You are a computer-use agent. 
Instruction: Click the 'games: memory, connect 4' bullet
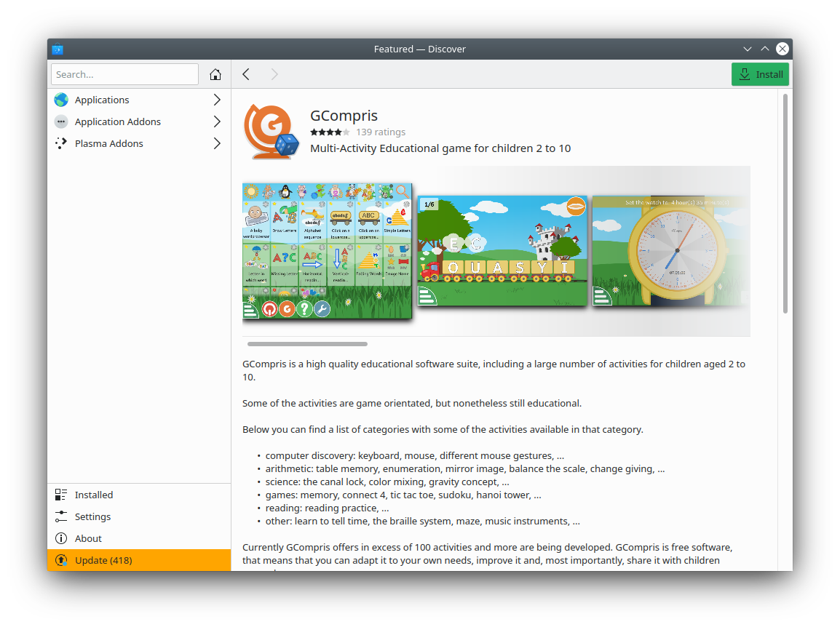pyautogui.click(x=403, y=495)
